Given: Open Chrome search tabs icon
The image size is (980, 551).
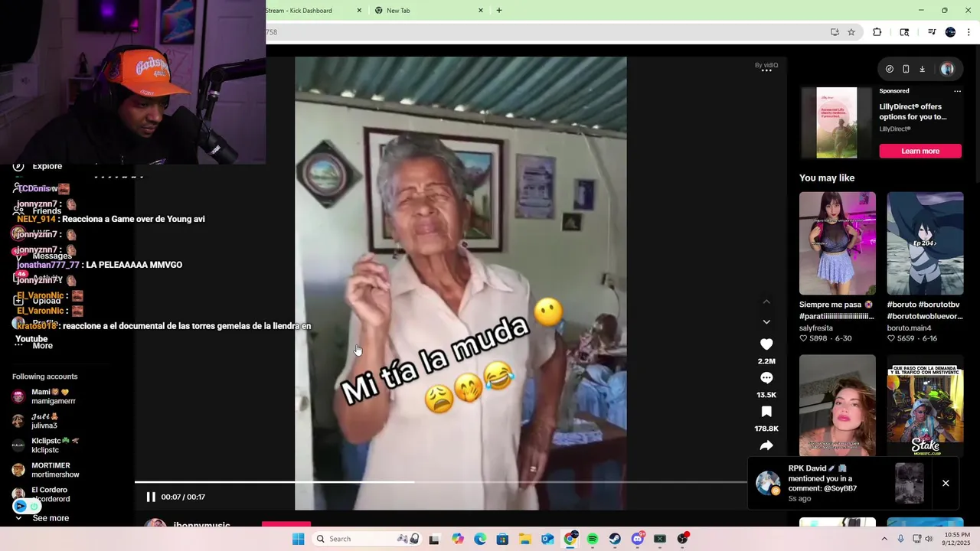Looking at the screenshot, I should pyautogui.click(x=904, y=32).
